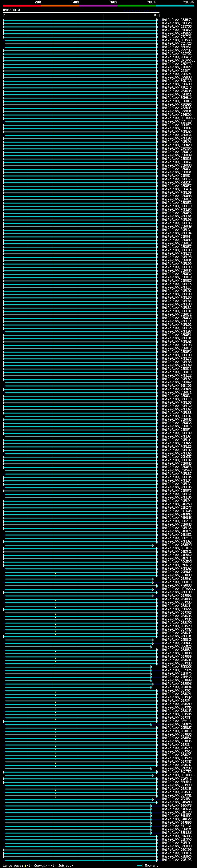Select the UniRef100_Q6JSR8 label
The width and height of the screenshot is (197, 868).
pyautogui.click(x=177, y=612)
